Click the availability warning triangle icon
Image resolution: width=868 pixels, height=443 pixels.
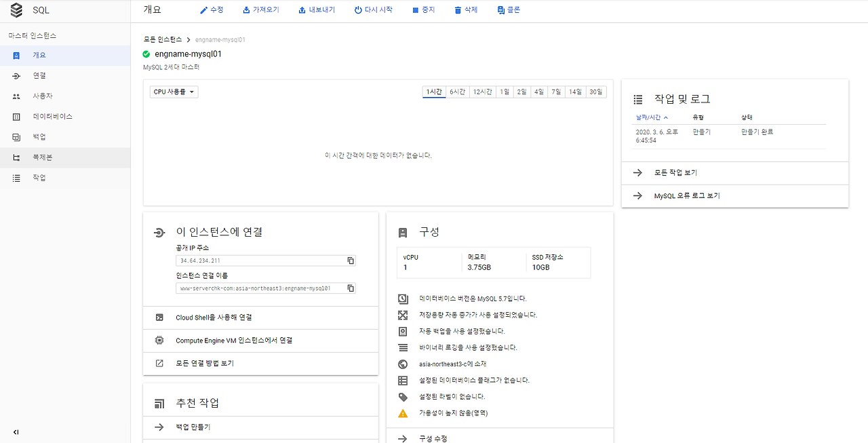tap(403, 413)
